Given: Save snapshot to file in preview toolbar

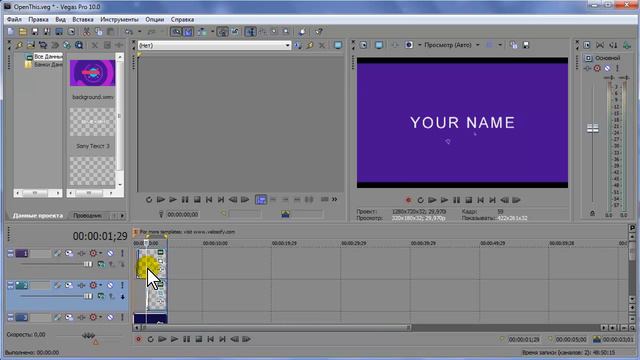Looking at the screenshot, I should click(526, 45).
